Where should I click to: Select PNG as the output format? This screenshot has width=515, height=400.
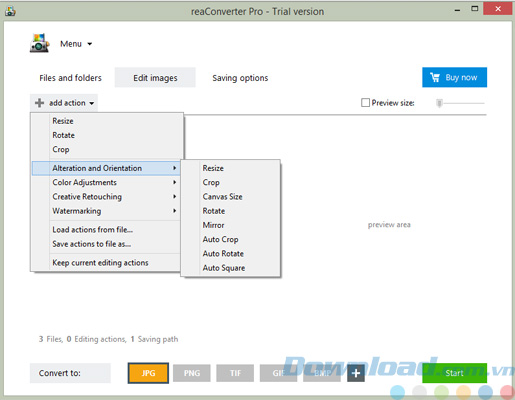pyautogui.click(x=192, y=373)
